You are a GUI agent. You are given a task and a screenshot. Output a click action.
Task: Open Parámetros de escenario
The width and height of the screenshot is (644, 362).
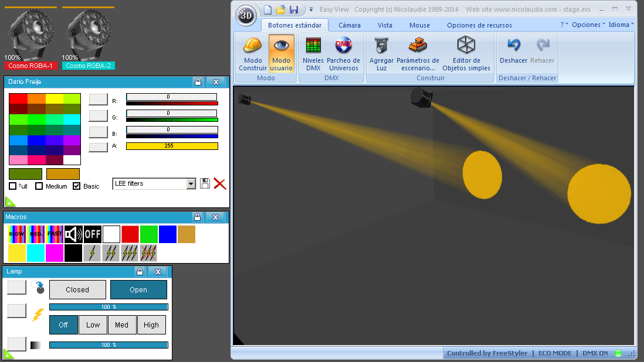tap(418, 54)
